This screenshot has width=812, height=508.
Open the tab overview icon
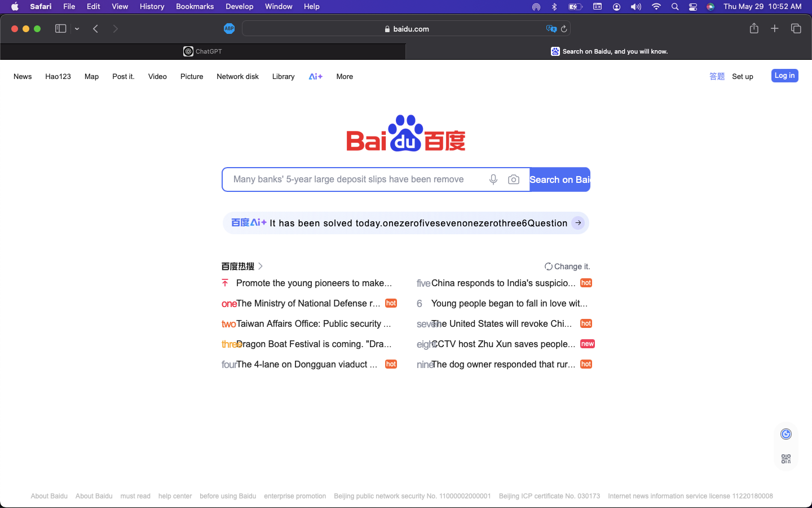point(796,29)
